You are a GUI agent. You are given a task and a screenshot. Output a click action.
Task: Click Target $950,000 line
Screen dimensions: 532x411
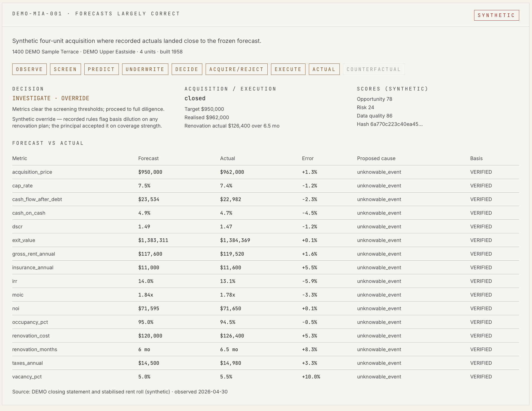pos(204,109)
